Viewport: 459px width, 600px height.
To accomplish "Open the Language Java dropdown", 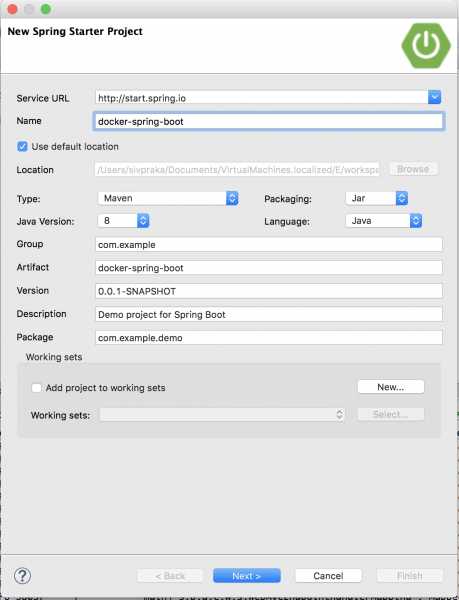I will tap(384, 221).
